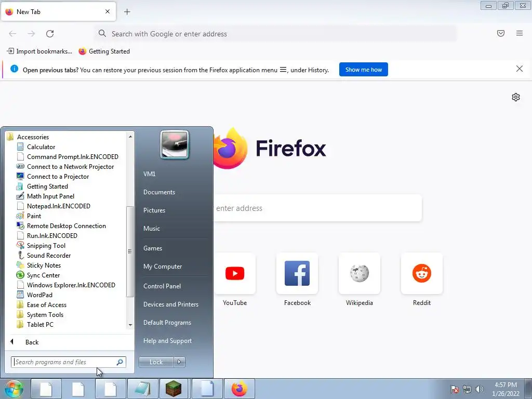Click the Firefox address bar

(x=275, y=34)
